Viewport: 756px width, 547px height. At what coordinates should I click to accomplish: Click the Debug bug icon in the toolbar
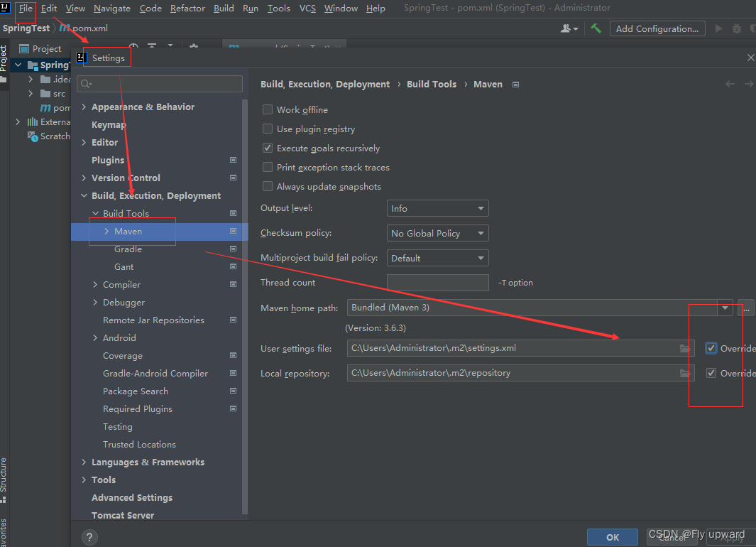(737, 29)
